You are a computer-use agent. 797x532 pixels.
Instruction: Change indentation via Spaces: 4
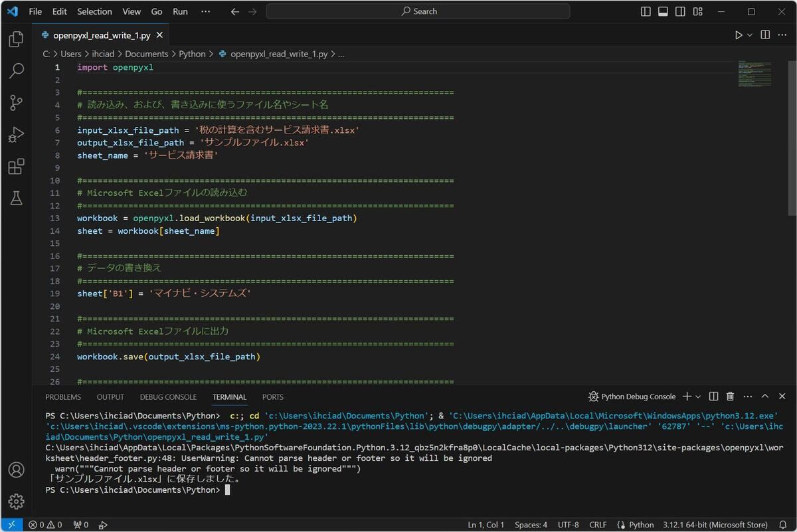tap(531, 525)
